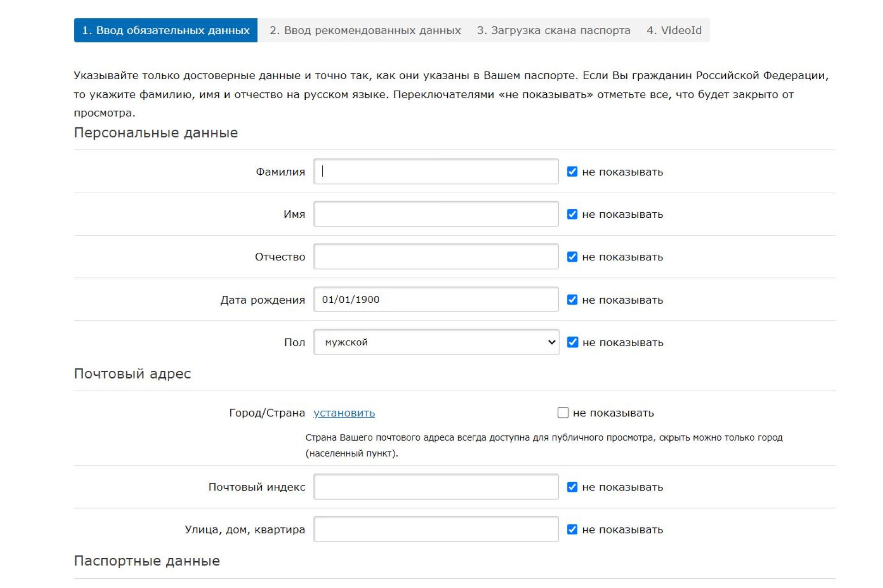This screenshot has height=588, width=883.
Task: Uncheck 'не показывать' next to Дата рождения
Action: click(x=572, y=300)
